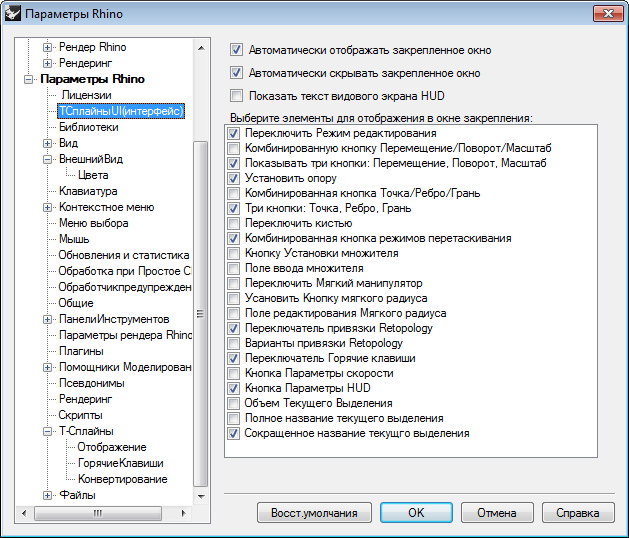This screenshot has height=538, width=629.
Task: Uncheck Сокращенное название текущго выделения
Action: [233, 433]
